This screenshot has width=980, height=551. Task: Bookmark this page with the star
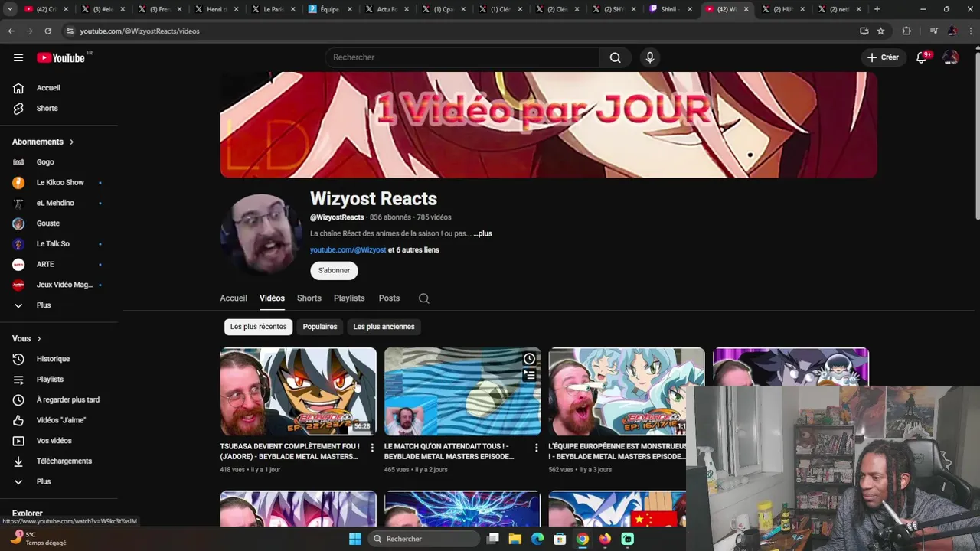[x=880, y=31]
